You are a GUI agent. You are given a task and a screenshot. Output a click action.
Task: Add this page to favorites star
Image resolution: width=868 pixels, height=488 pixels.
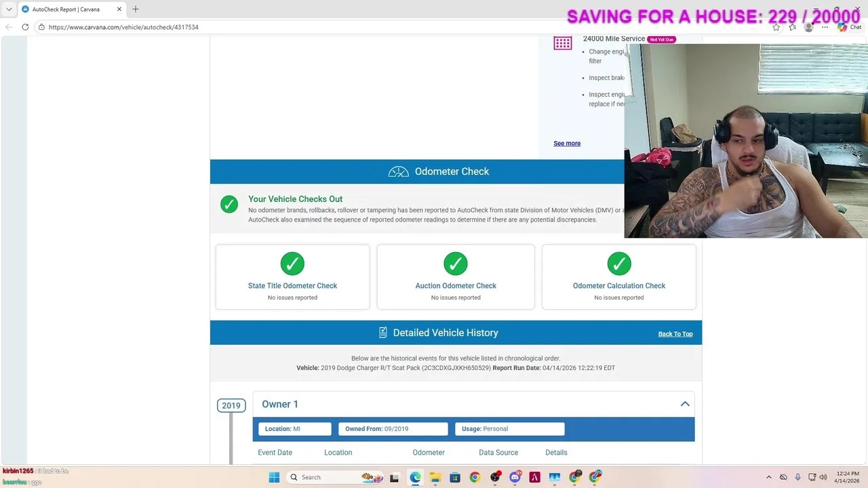click(776, 27)
